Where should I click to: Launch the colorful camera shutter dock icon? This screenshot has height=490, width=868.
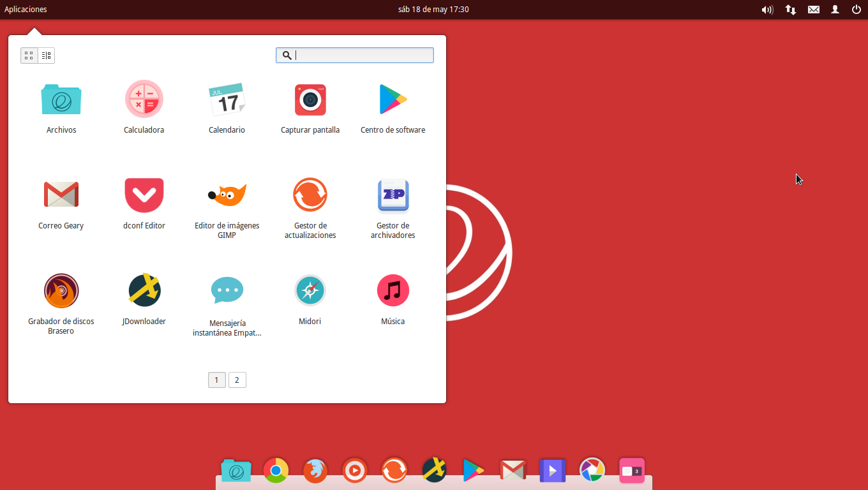pos(592,471)
